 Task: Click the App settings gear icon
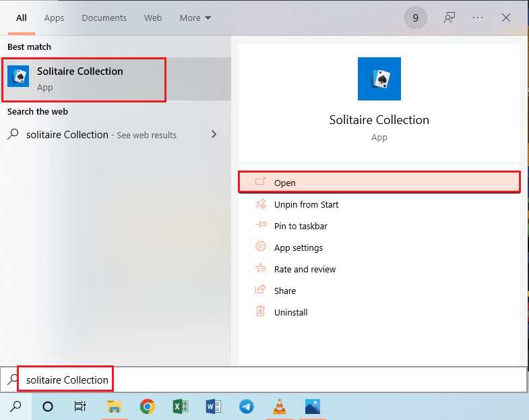click(x=260, y=246)
